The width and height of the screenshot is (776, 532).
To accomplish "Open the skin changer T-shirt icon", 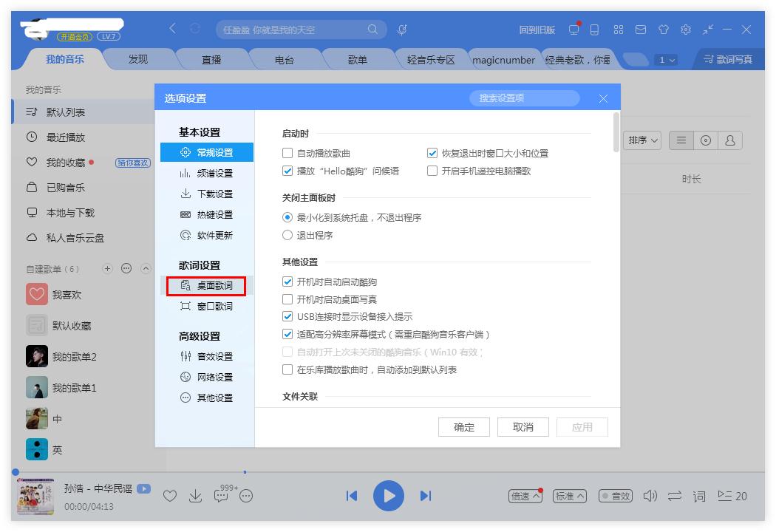I will (x=663, y=30).
